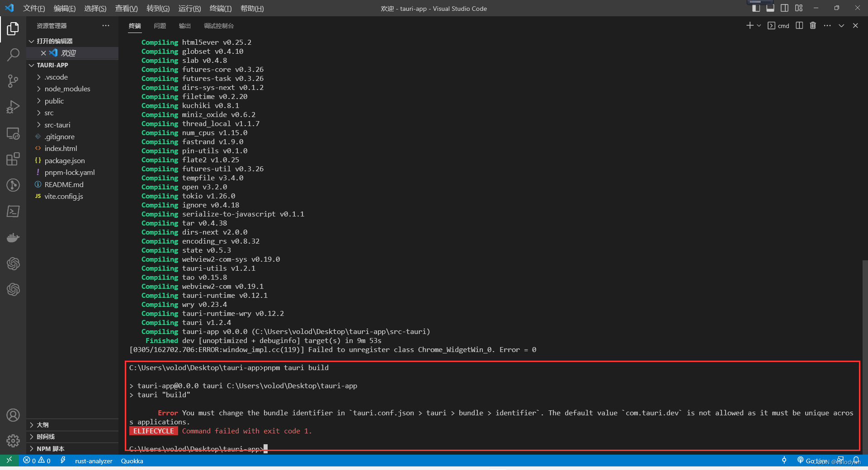Expand the node_modules folder

click(x=72, y=89)
